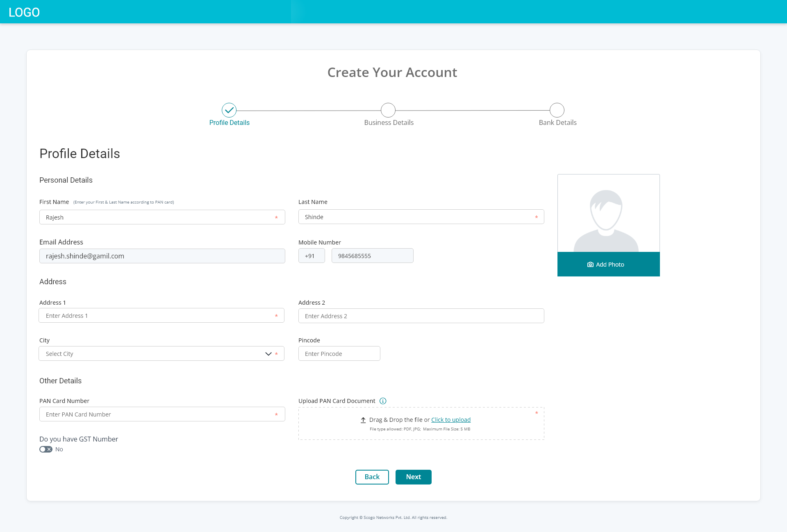Screen dimensions: 787x532
Task: Go to the Bank Details step label
Action: tap(557, 122)
